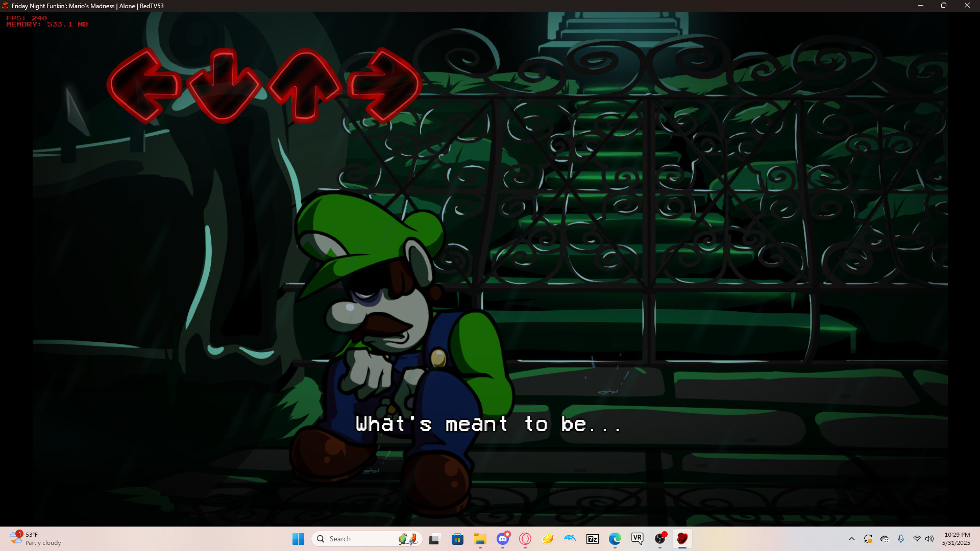
Task: Check OneDrive sync status in the tray
Action: click(x=884, y=539)
